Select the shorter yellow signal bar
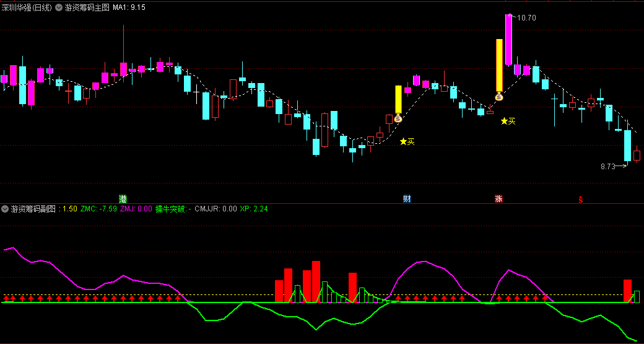This screenshot has height=344, width=644. click(398, 99)
